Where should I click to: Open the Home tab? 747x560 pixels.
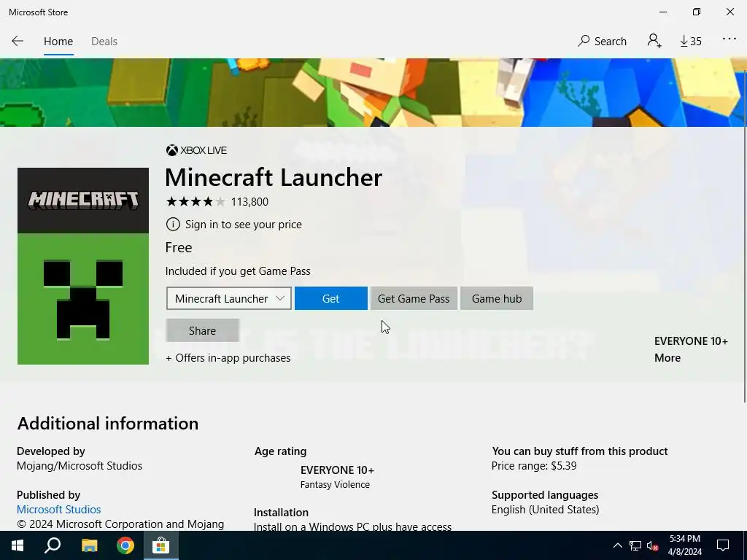[x=58, y=42]
